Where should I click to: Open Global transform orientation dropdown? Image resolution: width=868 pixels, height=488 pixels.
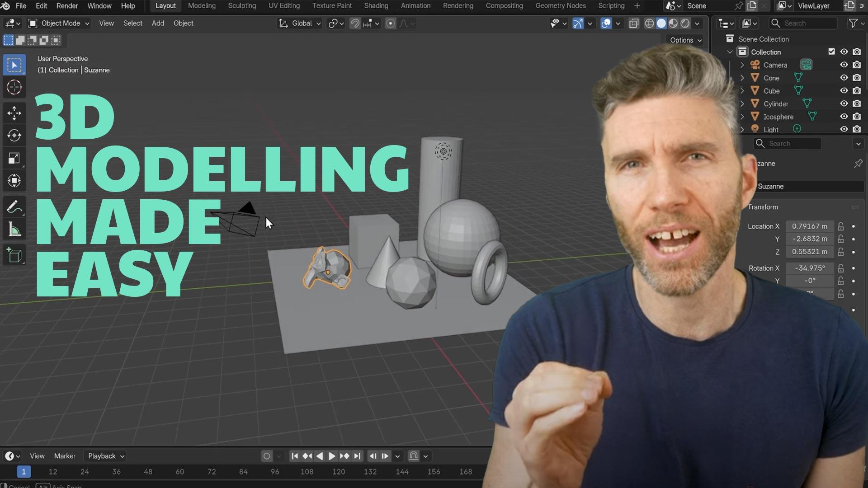(300, 23)
